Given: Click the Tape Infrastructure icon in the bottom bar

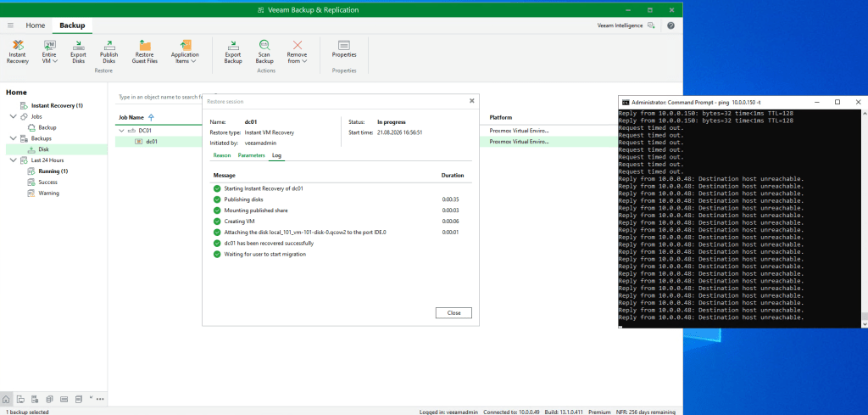Looking at the screenshot, I should pos(64,399).
